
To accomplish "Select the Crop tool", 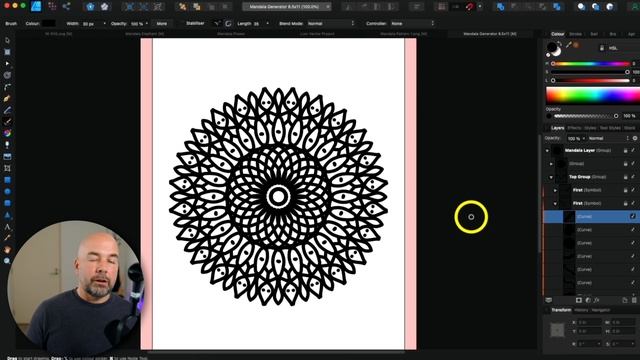I will 7,168.
